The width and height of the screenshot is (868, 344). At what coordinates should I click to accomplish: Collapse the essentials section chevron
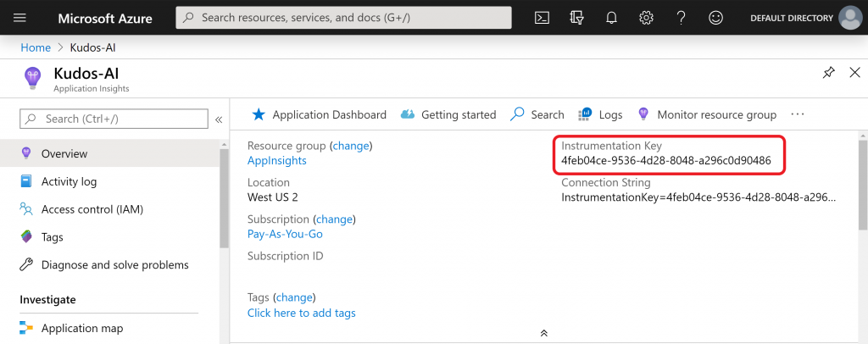click(544, 333)
